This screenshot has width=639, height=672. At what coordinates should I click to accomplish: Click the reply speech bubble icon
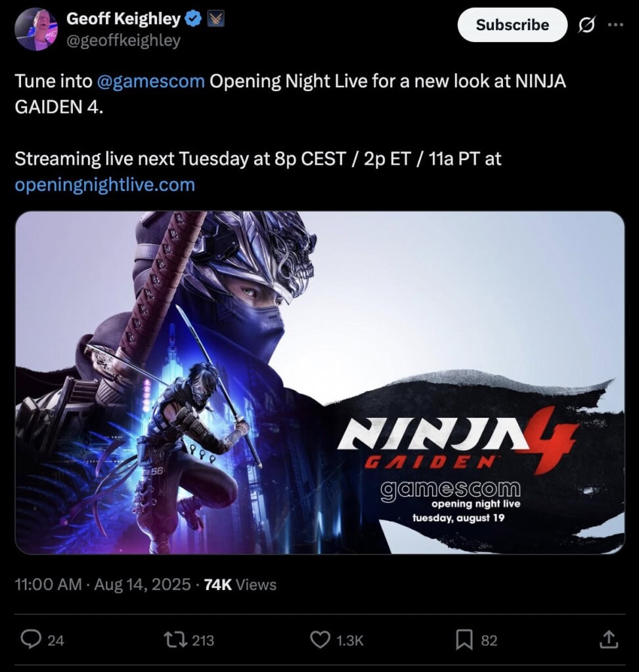pos(31,640)
